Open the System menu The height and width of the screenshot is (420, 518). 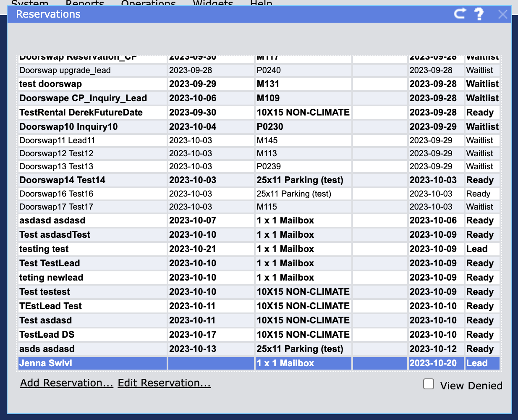(30, 4)
